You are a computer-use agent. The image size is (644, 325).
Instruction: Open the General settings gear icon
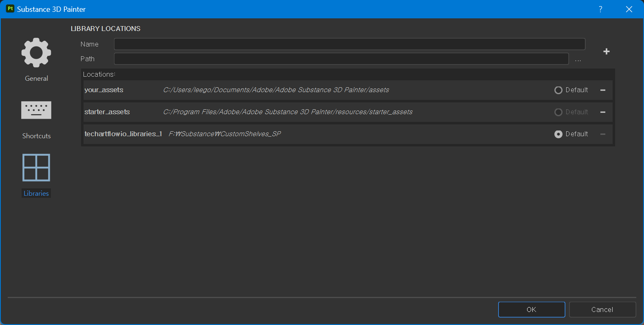(36, 53)
